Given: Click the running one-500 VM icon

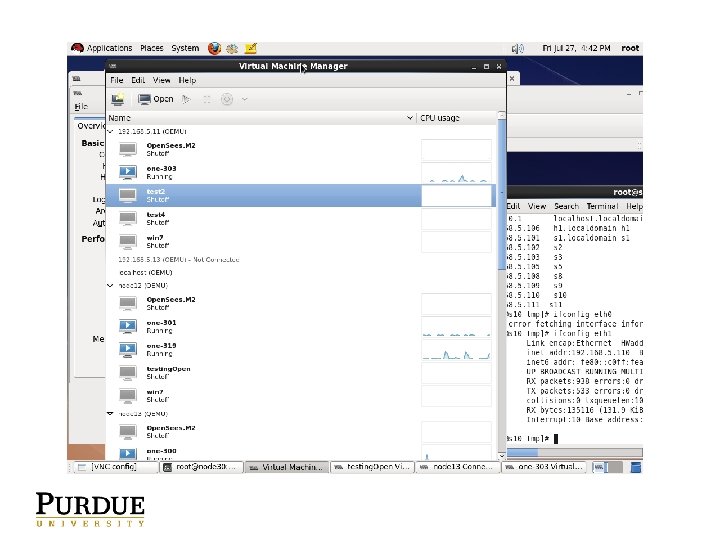Looking at the screenshot, I should pos(128,454).
